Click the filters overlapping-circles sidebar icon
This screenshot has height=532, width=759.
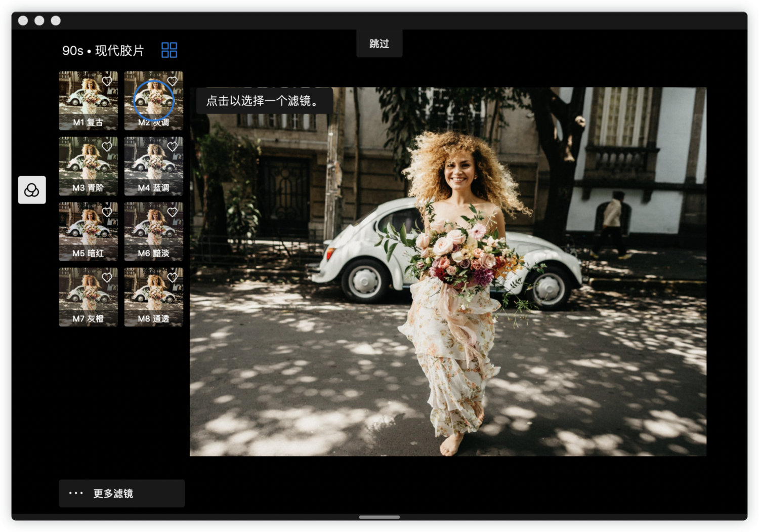[x=32, y=190]
